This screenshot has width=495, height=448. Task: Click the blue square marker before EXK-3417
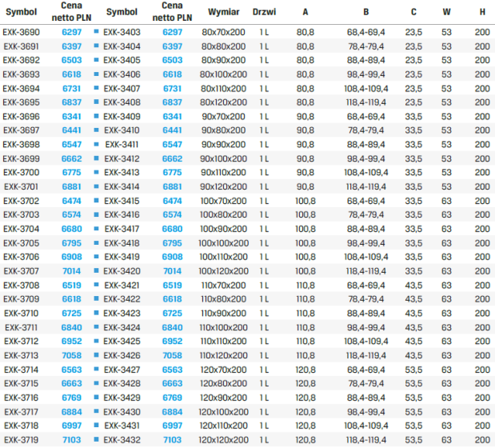(96, 228)
